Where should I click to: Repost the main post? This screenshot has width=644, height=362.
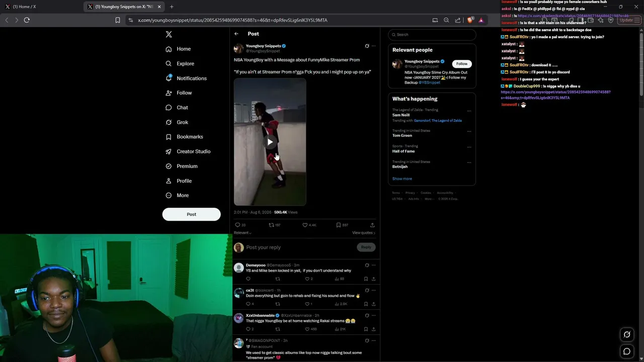(272, 225)
